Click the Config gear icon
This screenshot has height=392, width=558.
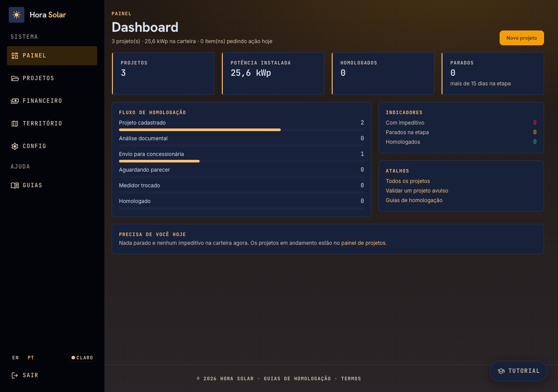point(15,146)
